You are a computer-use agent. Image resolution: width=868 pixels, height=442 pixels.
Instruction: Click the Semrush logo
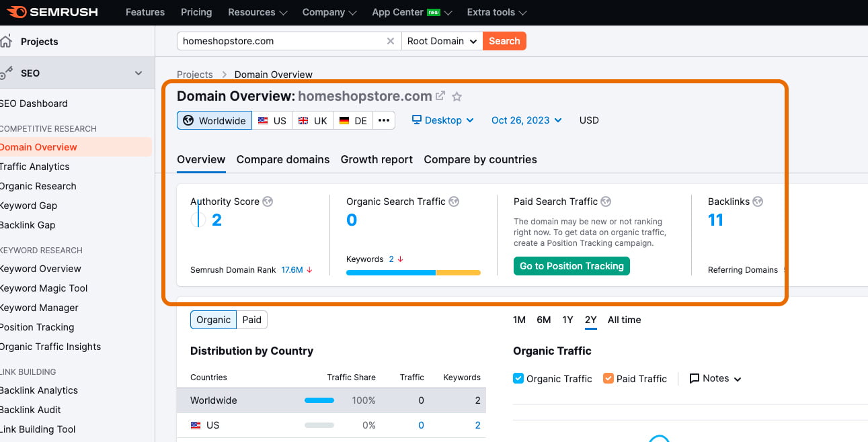(52, 12)
